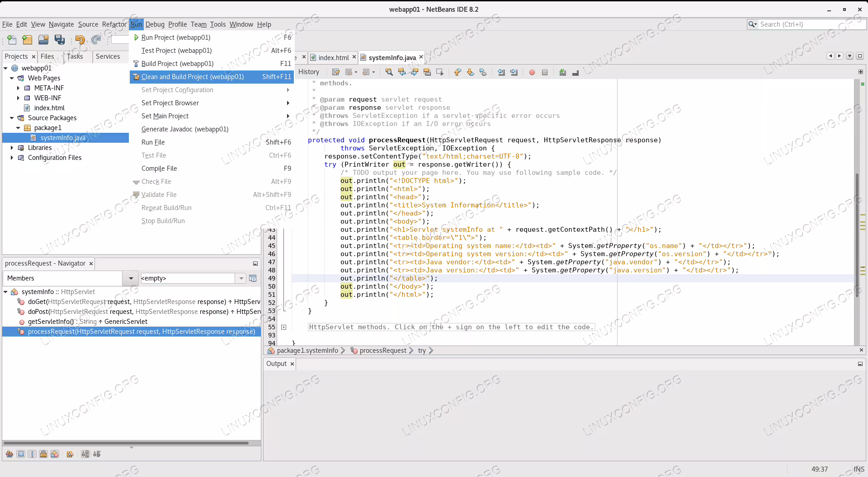This screenshot has width=868, height=477.
Task: Choose Run Project (webapp01) from menu
Action: pos(212,37)
